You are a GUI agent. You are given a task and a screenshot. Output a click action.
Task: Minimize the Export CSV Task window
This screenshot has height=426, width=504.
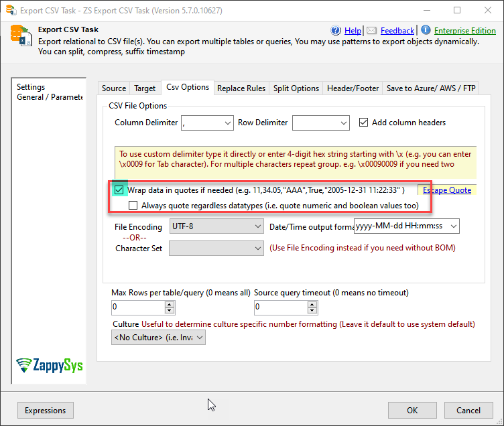427,10
